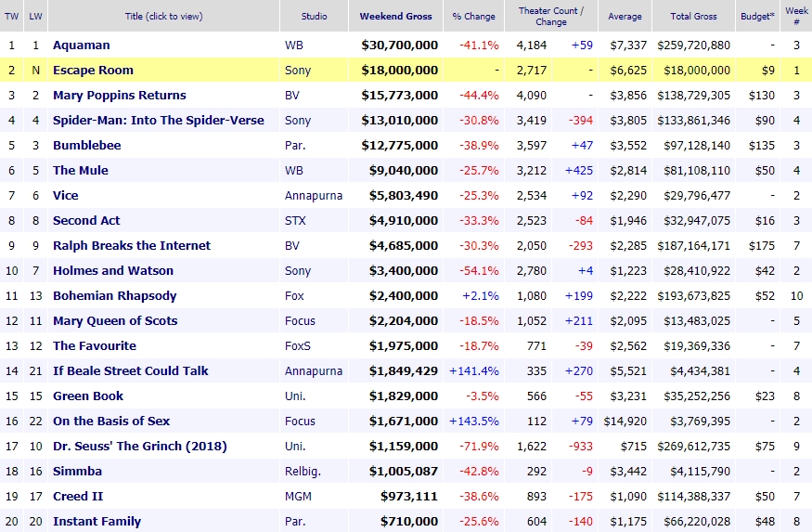This screenshot has height=532, width=812.
Task: Select the +2.1% change for Bohemian Rhapsody
Action: pyautogui.click(x=481, y=296)
